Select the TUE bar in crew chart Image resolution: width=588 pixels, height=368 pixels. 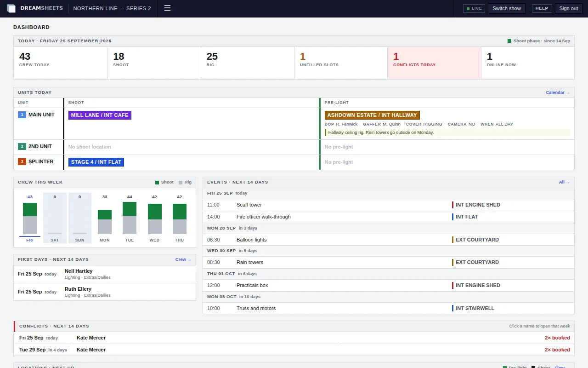tap(130, 218)
